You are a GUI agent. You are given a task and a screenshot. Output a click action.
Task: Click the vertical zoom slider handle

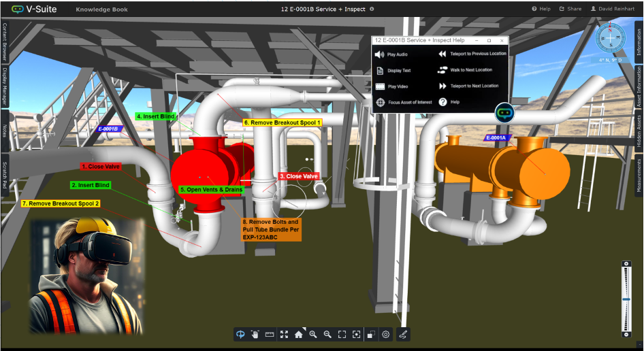(626, 299)
